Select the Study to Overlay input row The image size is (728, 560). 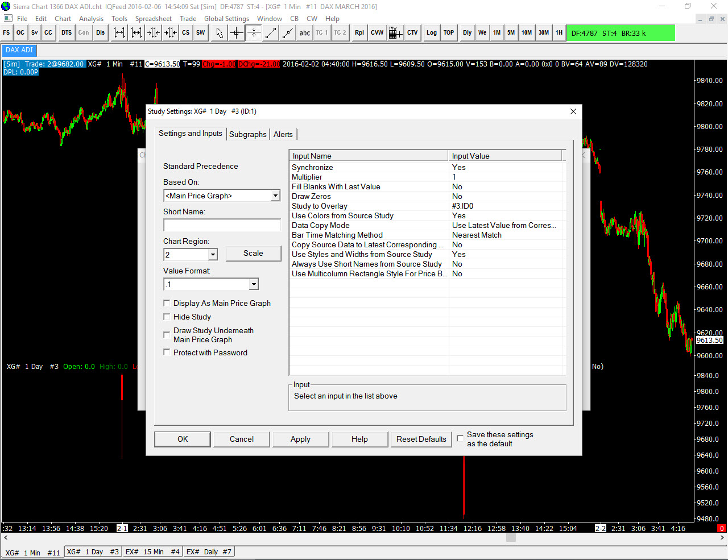(427, 206)
